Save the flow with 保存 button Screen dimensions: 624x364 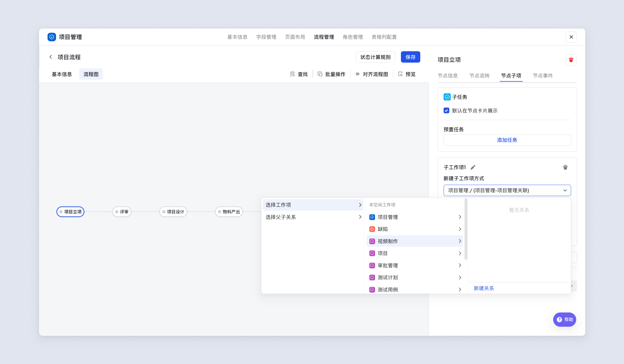click(x=410, y=57)
